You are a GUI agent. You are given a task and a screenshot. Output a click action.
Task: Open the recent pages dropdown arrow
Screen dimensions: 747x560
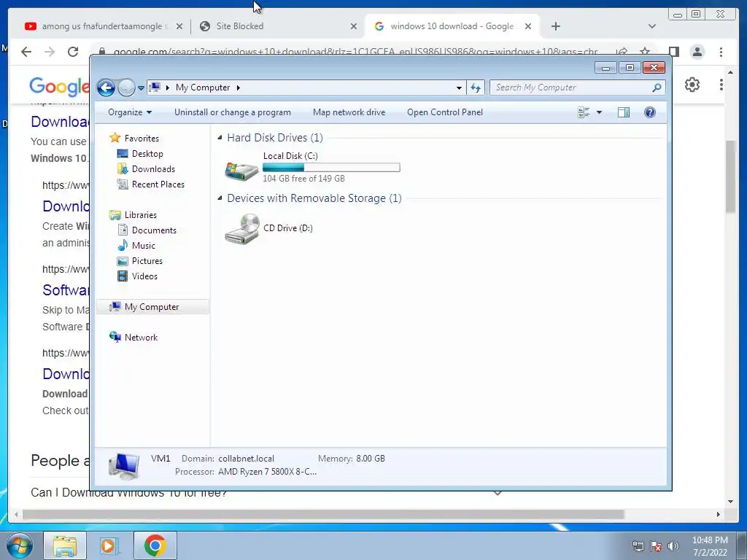[x=141, y=88]
